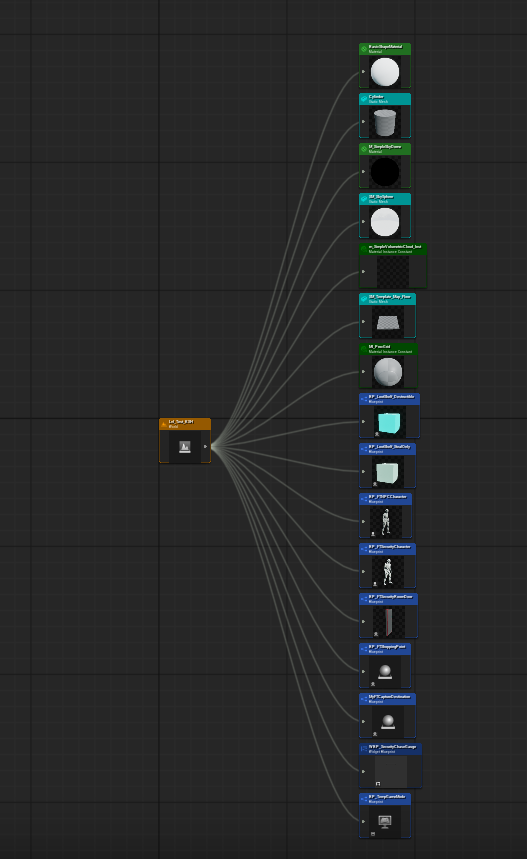Select the CaptureDestination blueprint node header
Viewport: 527px width, 859px height.
(x=387, y=698)
